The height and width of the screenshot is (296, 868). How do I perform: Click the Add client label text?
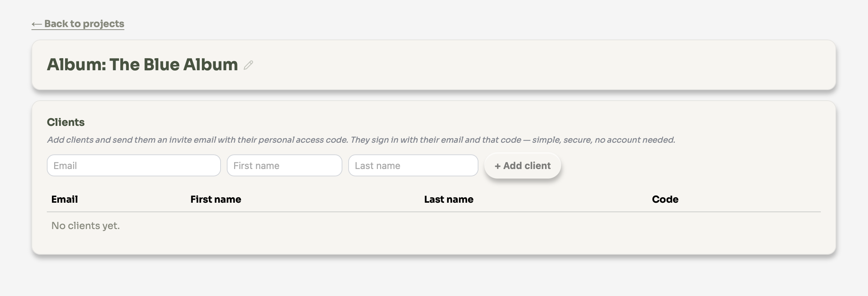(x=527, y=166)
